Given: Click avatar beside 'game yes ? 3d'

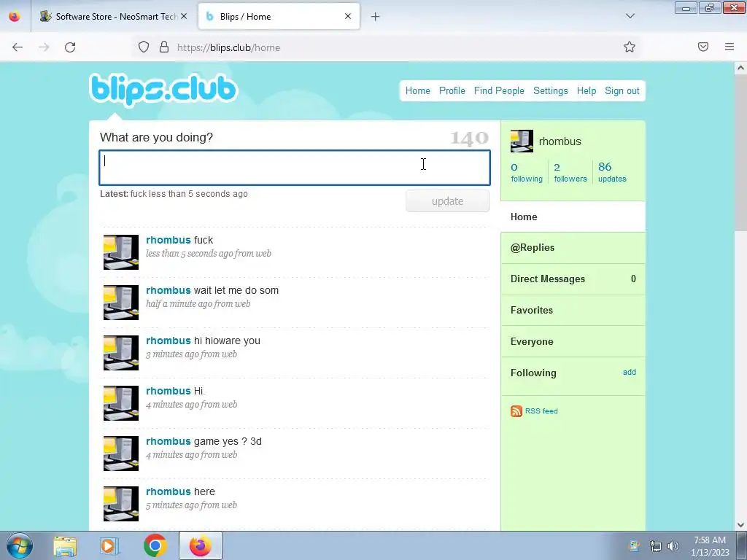Looking at the screenshot, I should tap(121, 454).
